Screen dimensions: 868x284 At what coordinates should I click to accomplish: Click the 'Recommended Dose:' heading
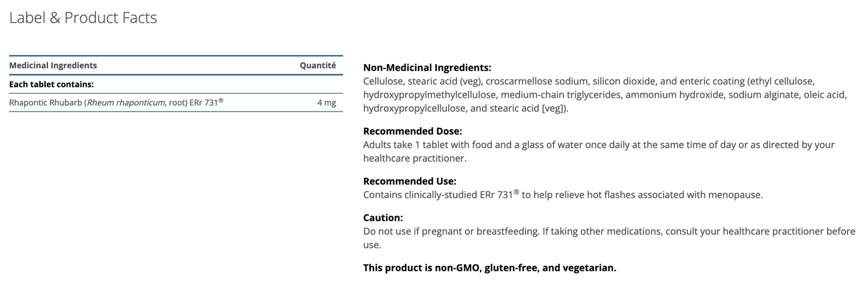413,131
